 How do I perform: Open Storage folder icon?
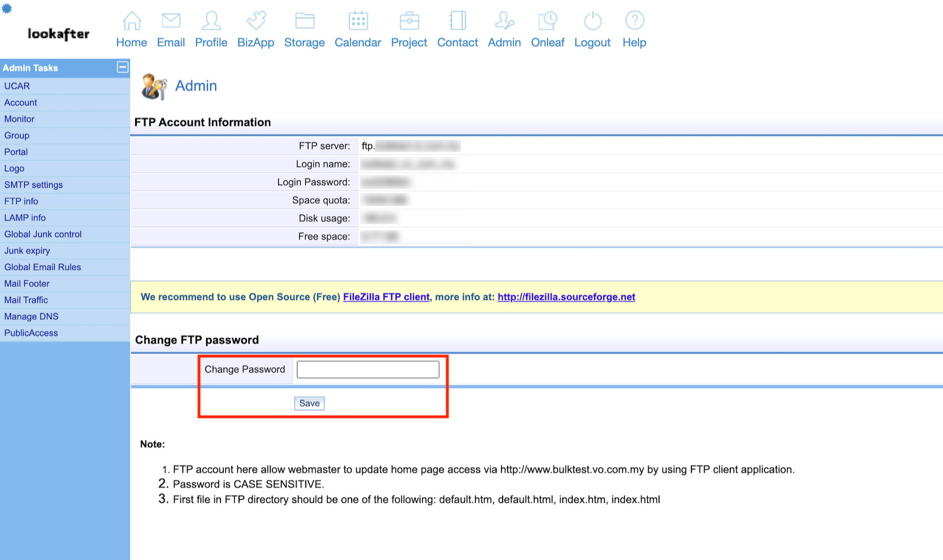click(x=305, y=21)
